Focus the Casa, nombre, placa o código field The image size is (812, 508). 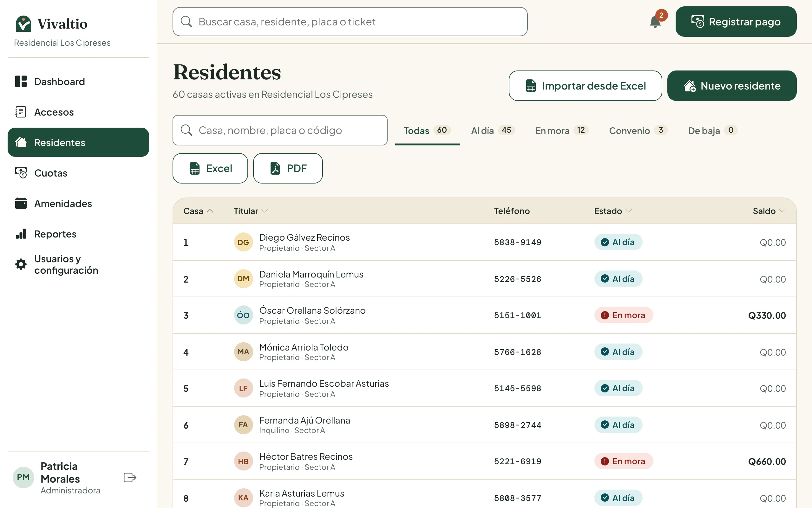pyautogui.click(x=280, y=130)
